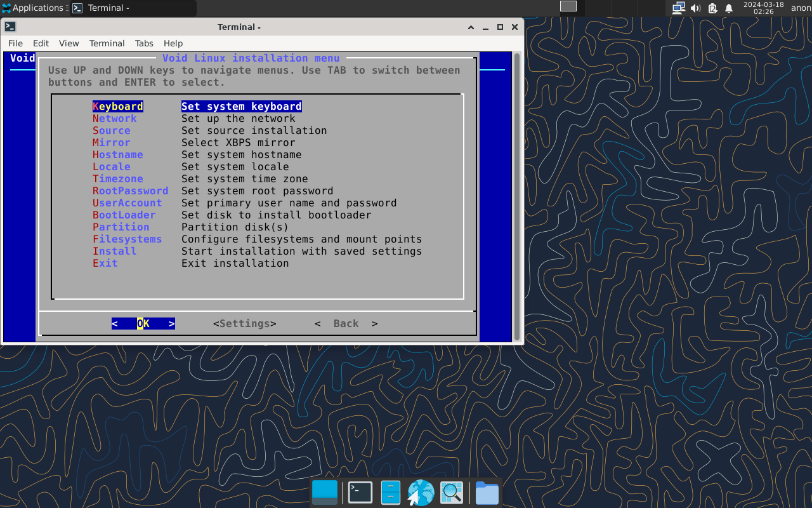The height and width of the screenshot is (508, 812).
Task: Click 'Set up the network' description
Action: pyautogui.click(x=239, y=118)
